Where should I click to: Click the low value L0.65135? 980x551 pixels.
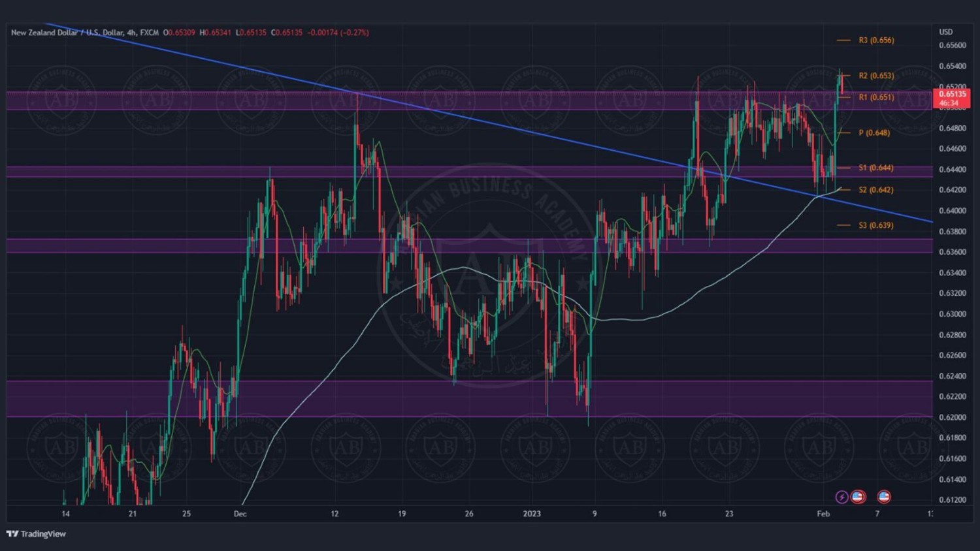point(251,33)
